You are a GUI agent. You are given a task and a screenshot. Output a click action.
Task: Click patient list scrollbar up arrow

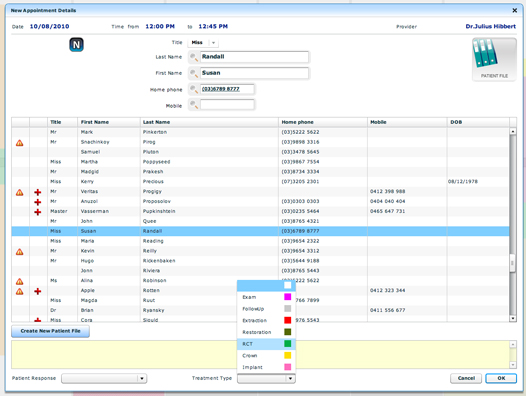[513, 131]
